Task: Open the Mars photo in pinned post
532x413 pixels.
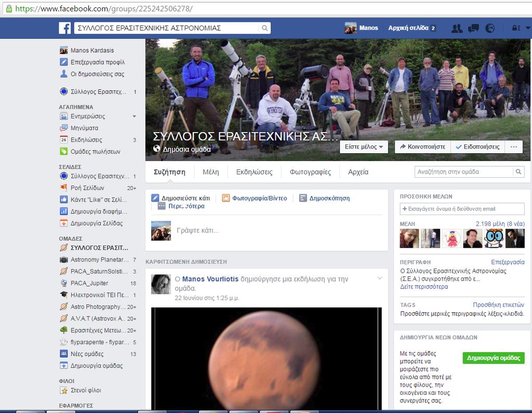Action: click(267, 358)
